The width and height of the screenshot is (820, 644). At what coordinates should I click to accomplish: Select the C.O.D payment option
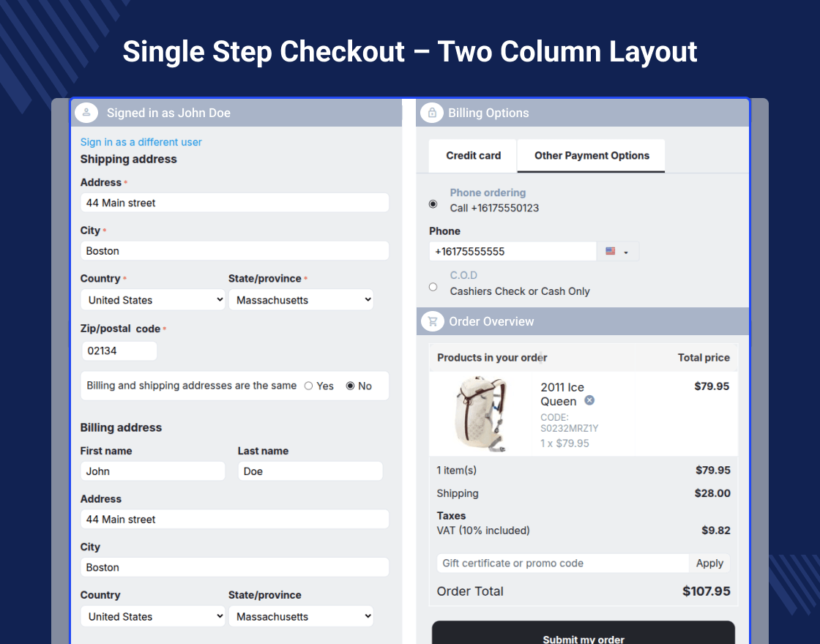pos(433,287)
